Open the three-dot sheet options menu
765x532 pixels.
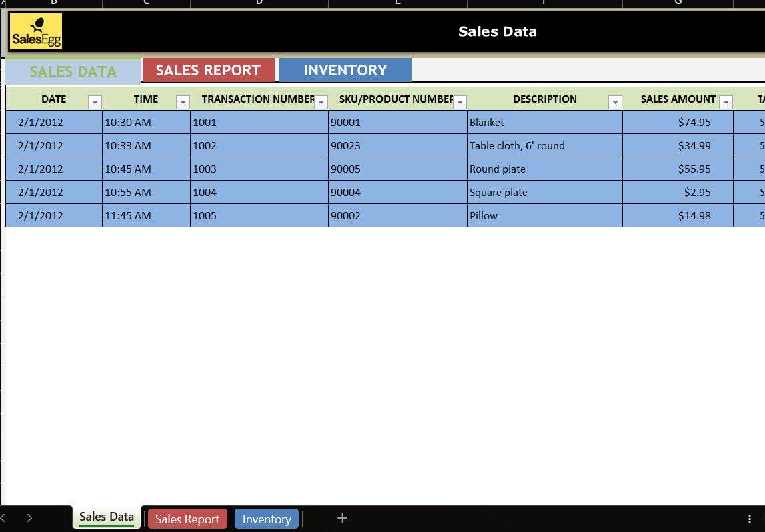click(750, 519)
